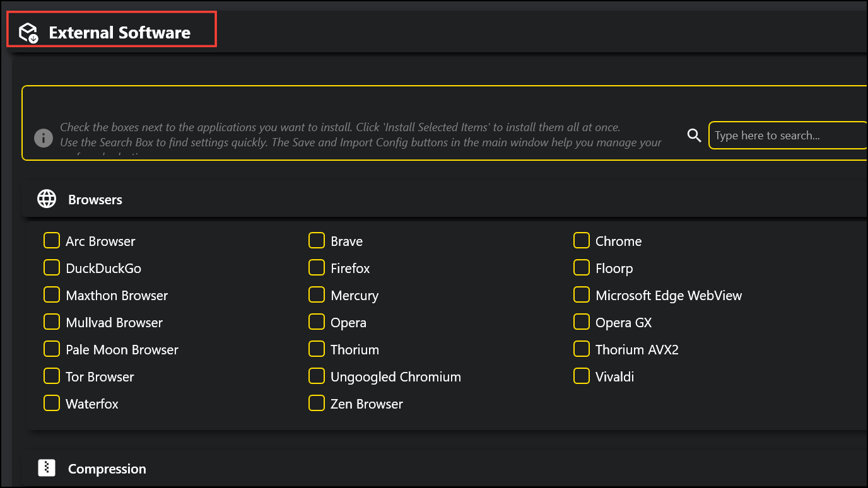This screenshot has height=488, width=868.
Task: Click the Compression zip archive icon
Action: (47, 468)
